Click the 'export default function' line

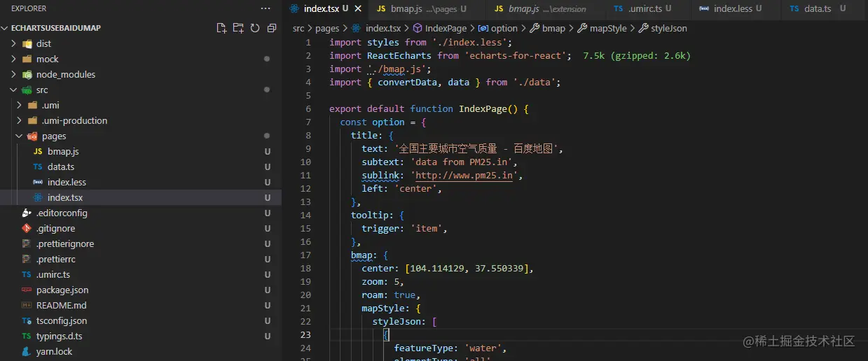429,109
